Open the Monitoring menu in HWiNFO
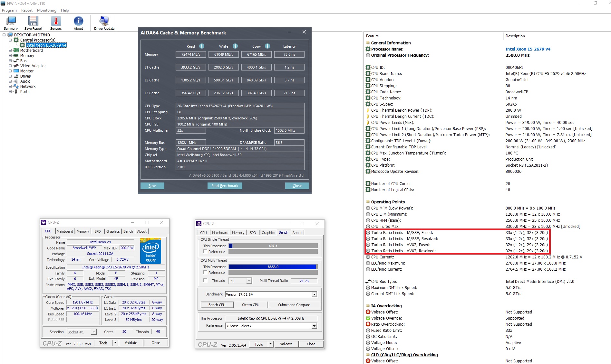 (47, 10)
